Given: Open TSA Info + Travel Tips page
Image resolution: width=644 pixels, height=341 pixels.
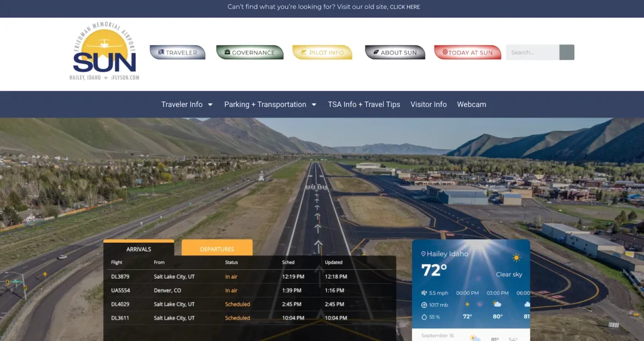Looking at the screenshot, I should click(364, 104).
